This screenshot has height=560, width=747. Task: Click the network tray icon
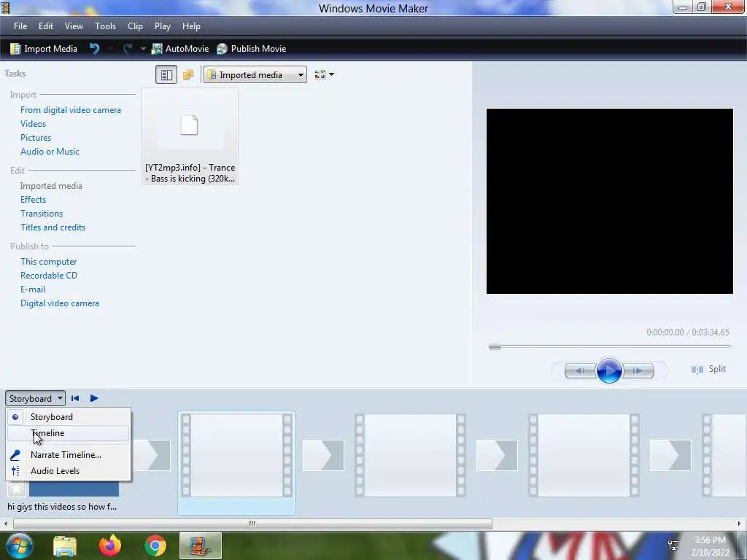673,545
